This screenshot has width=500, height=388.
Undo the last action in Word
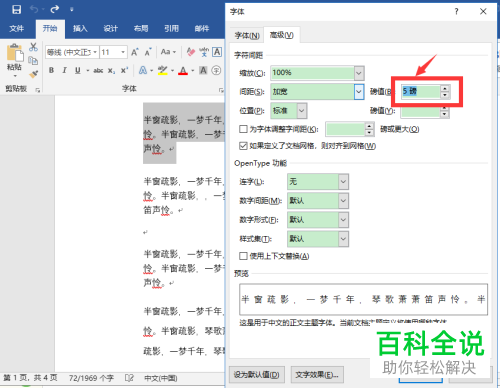[x=34, y=9]
